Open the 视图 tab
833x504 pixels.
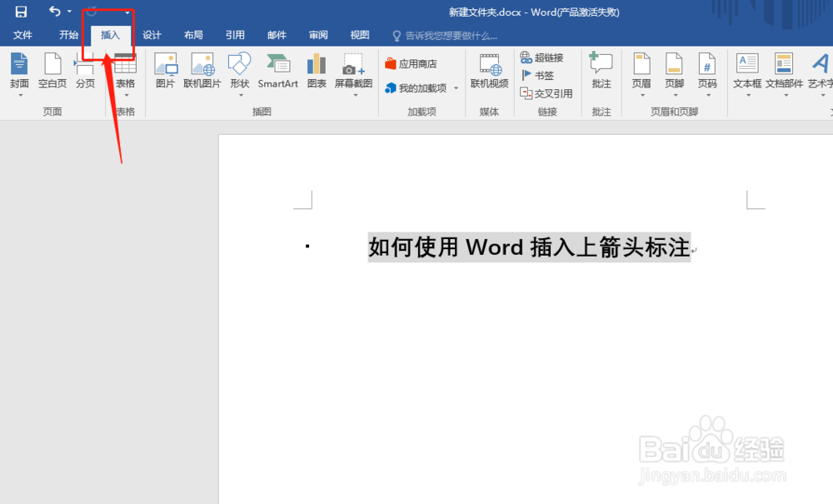[x=360, y=35]
